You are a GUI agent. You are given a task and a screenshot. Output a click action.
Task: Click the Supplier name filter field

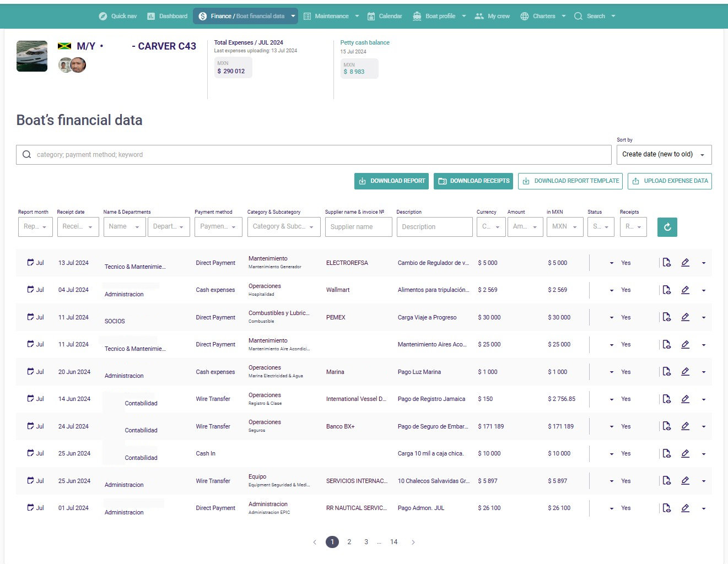358,227
